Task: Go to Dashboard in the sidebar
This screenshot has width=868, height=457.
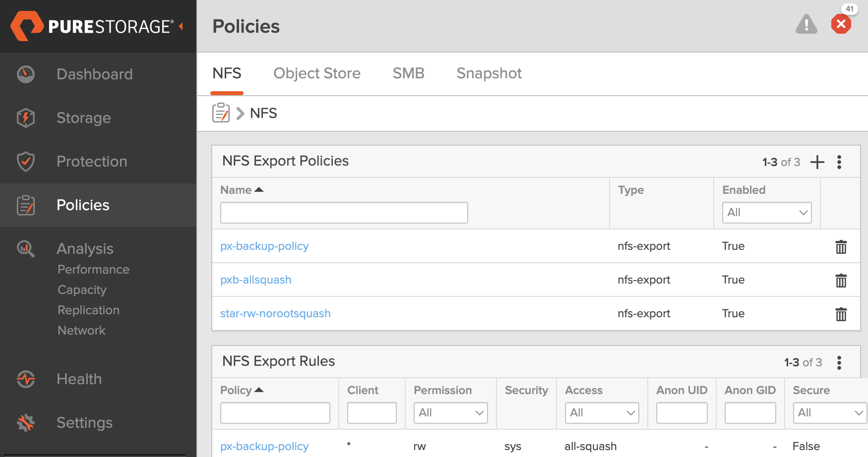Action: pos(94,74)
